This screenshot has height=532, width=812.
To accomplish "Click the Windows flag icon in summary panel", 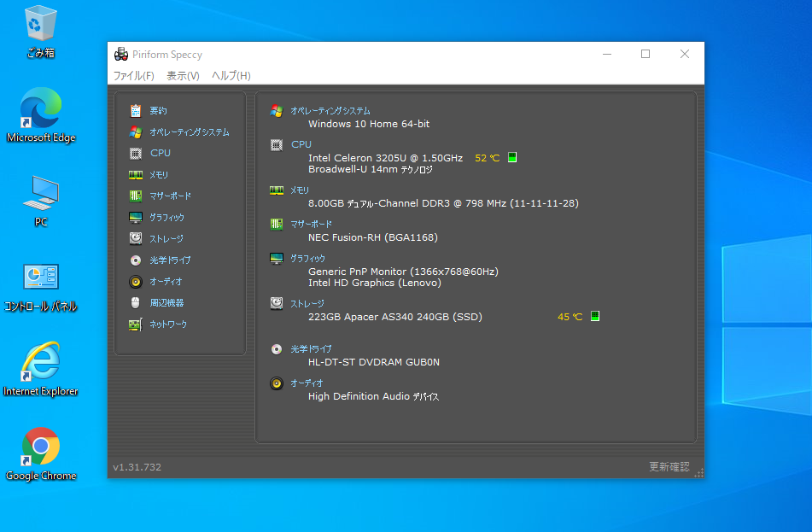I will [277, 111].
